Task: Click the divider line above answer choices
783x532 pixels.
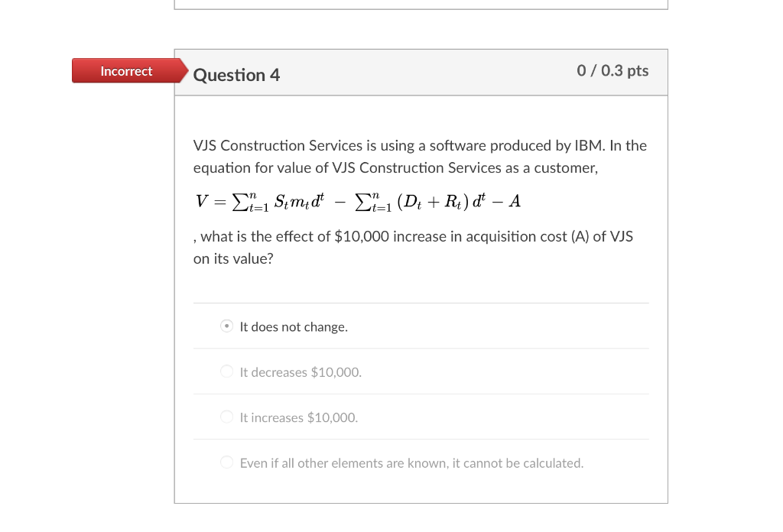Action: tap(421, 303)
